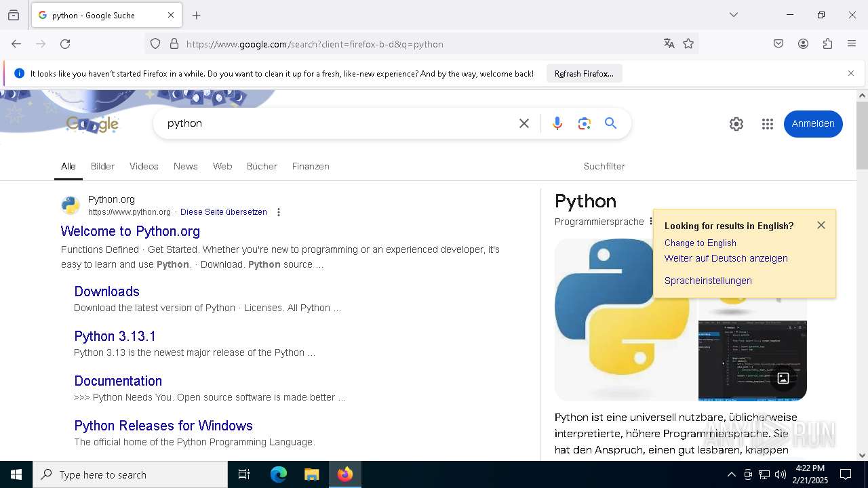Open Firefox application hamburger menu
The height and width of the screenshot is (488, 868).
click(852, 44)
